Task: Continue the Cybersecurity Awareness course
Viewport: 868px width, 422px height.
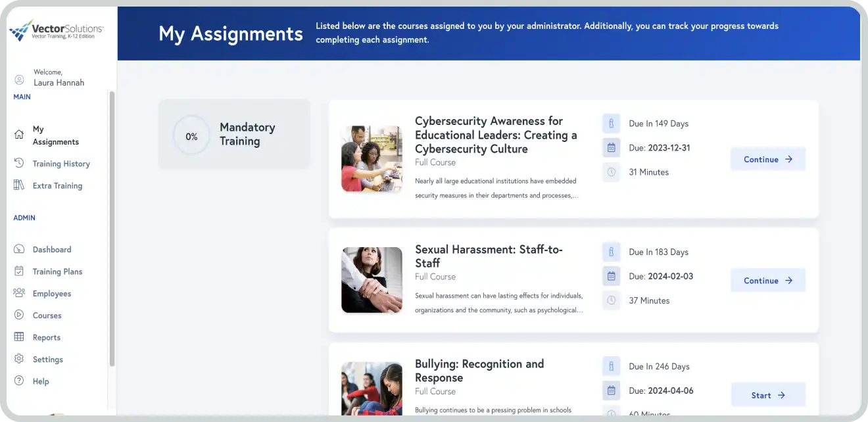Action: [767, 159]
